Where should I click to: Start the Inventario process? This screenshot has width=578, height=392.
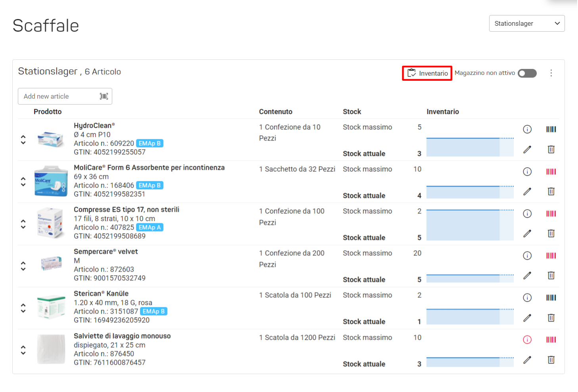pos(427,73)
